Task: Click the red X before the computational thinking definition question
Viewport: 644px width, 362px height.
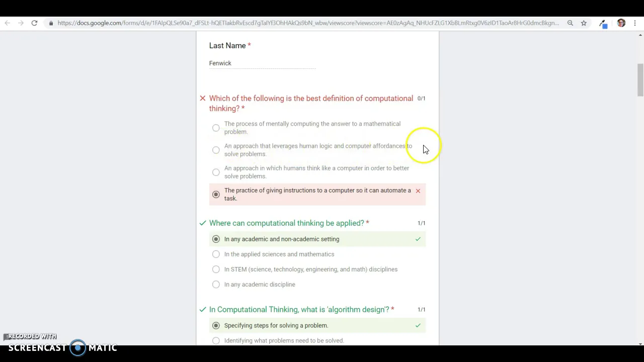Action: coord(203,99)
